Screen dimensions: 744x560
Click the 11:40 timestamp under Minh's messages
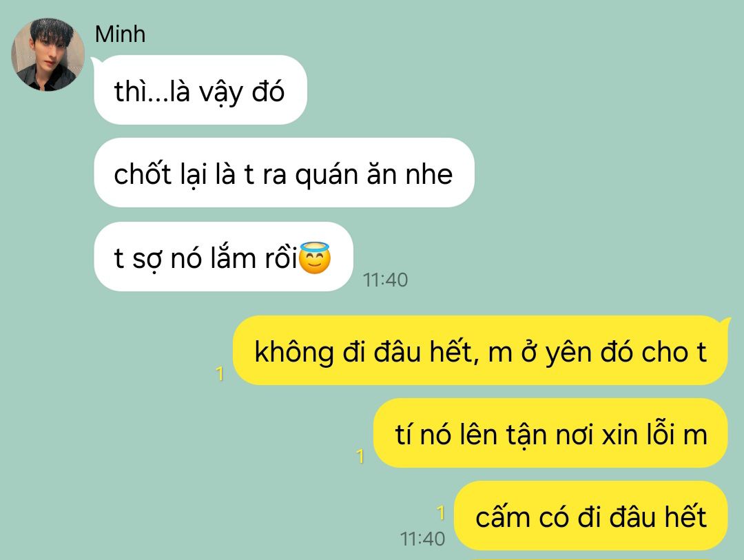pos(385,280)
